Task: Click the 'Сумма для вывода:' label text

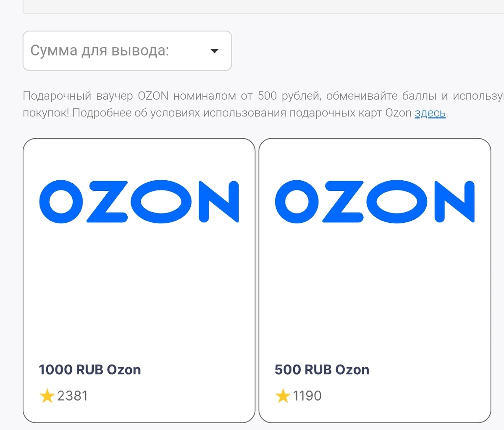Action: point(100,51)
